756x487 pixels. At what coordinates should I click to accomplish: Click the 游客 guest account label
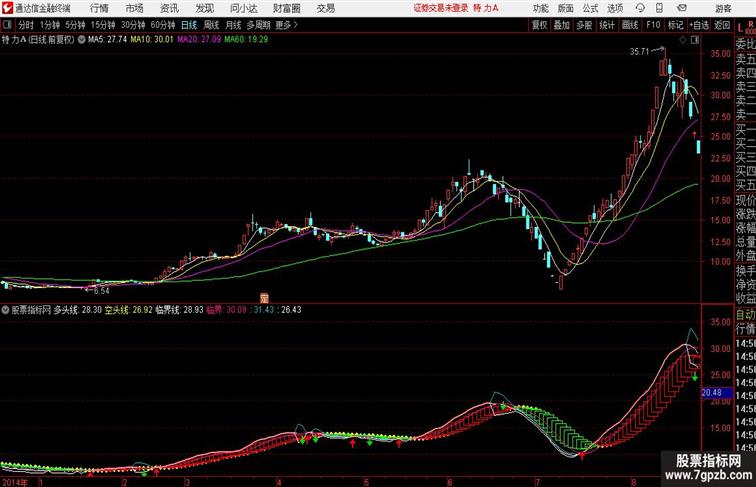click(x=723, y=9)
